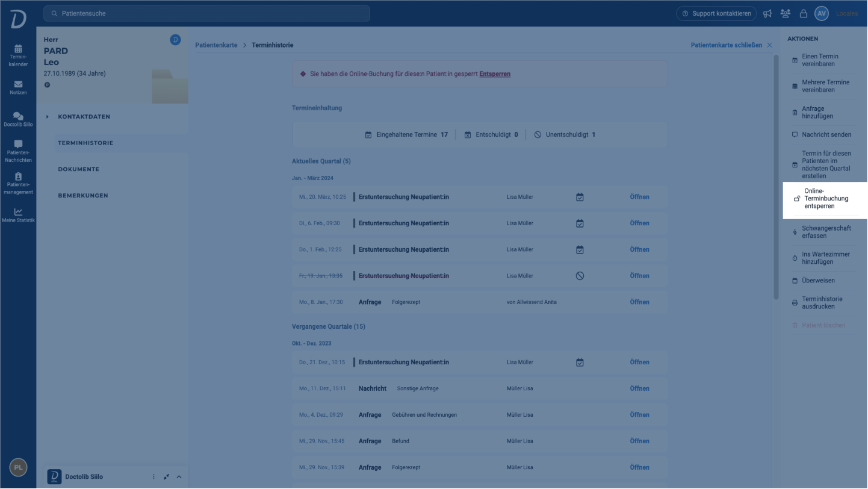This screenshot has height=489, width=868.
Task: Open the 4. Dez. Gebühren Anfrage via Öffnen
Action: click(x=639, y=415)
